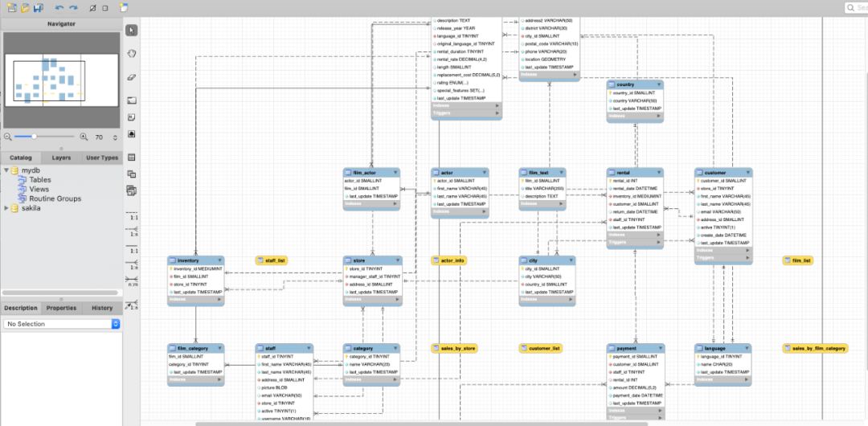This screenshot has width=868, height=426.
Task: Open the Properties tab
Action: click(x=61, y=308)
